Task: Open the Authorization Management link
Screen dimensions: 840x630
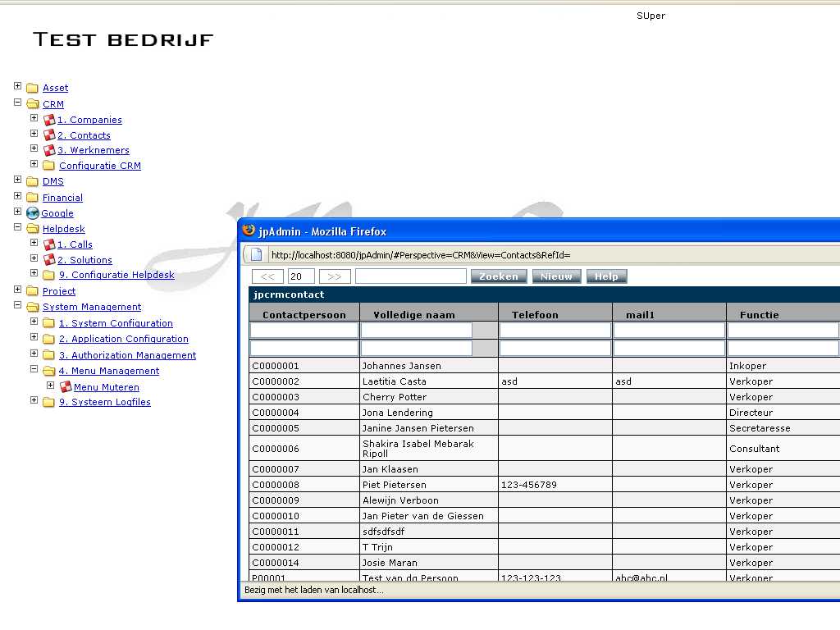Action: 127,355
